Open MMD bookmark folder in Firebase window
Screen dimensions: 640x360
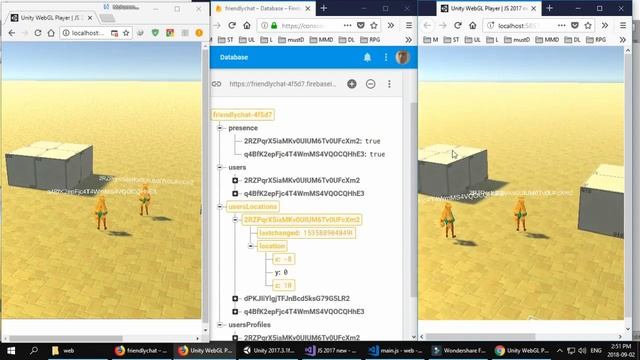click(x=321, y=40)
